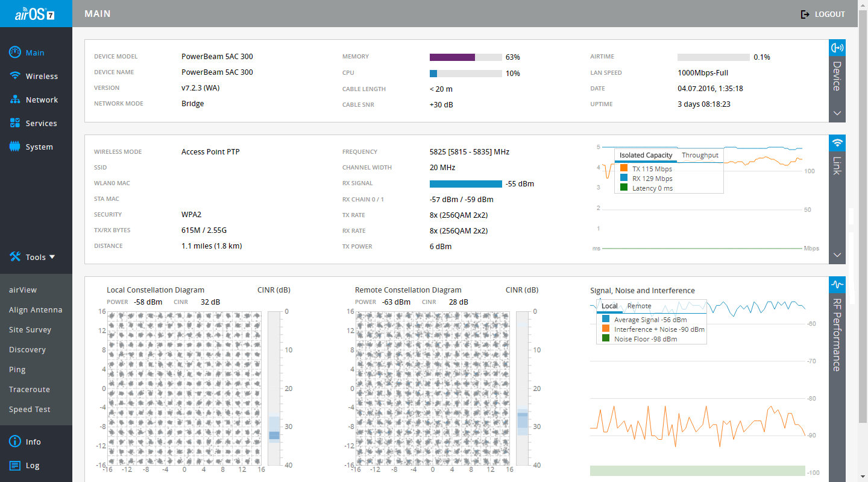Click the 'Link' vertical panel label

coord(837,166)
